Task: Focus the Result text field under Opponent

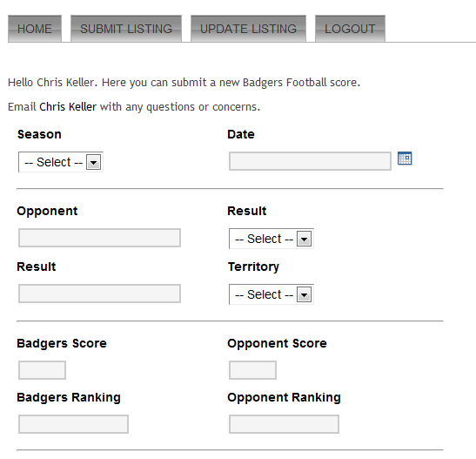Action: (x=99, y=294)
